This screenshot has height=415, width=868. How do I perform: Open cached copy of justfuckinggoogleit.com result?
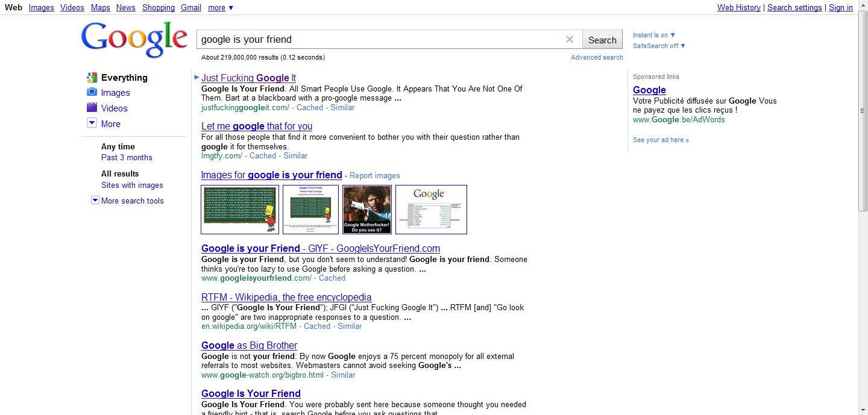pos(310,107)
